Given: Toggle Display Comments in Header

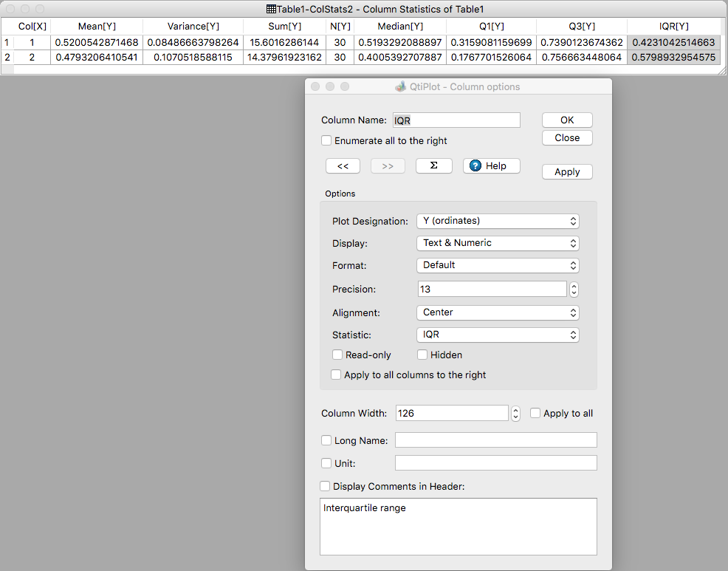Looking at the screenshot, I should (325, 487).
